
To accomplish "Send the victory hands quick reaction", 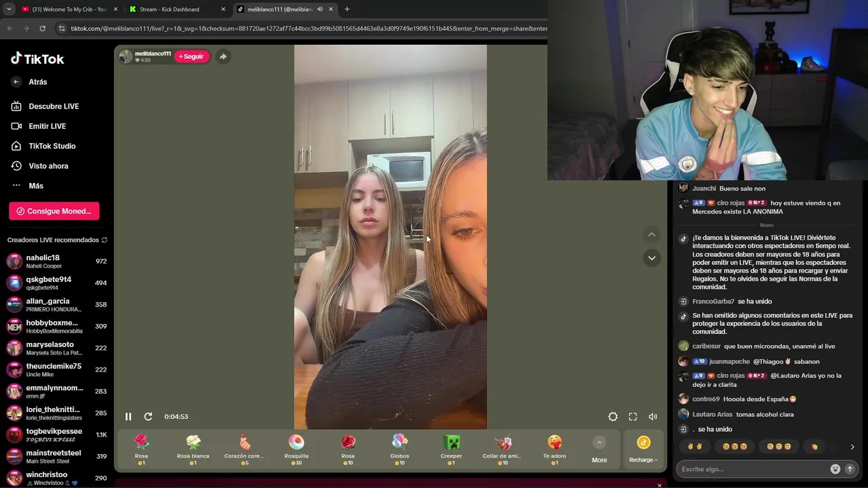I will coord(694,447).
